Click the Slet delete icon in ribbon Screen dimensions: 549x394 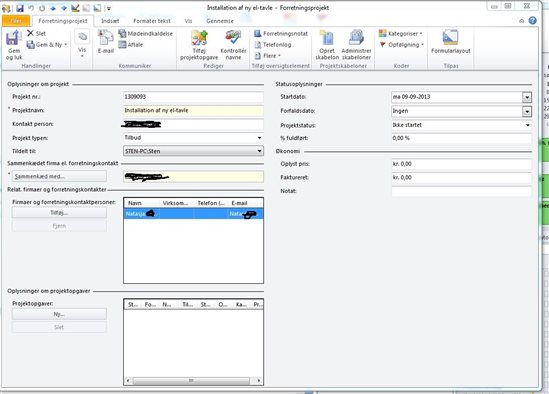tap(30, 33)
